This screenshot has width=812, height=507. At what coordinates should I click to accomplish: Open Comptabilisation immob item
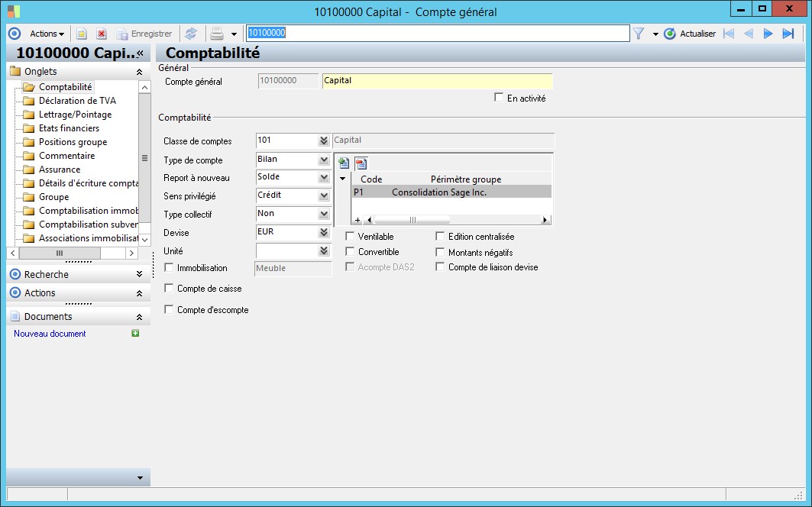point(89,210)
